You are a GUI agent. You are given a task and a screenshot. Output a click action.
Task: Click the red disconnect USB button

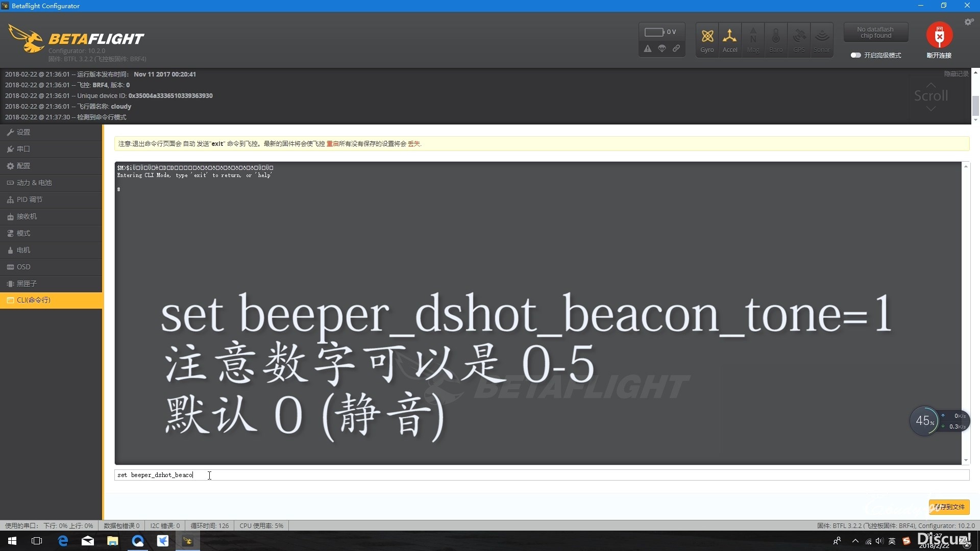coord(939,35)
